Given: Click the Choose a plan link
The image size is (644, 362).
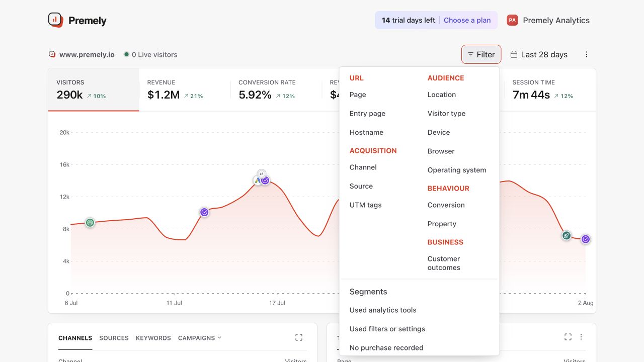Looking at the screenshot, I should click(467, 20).
